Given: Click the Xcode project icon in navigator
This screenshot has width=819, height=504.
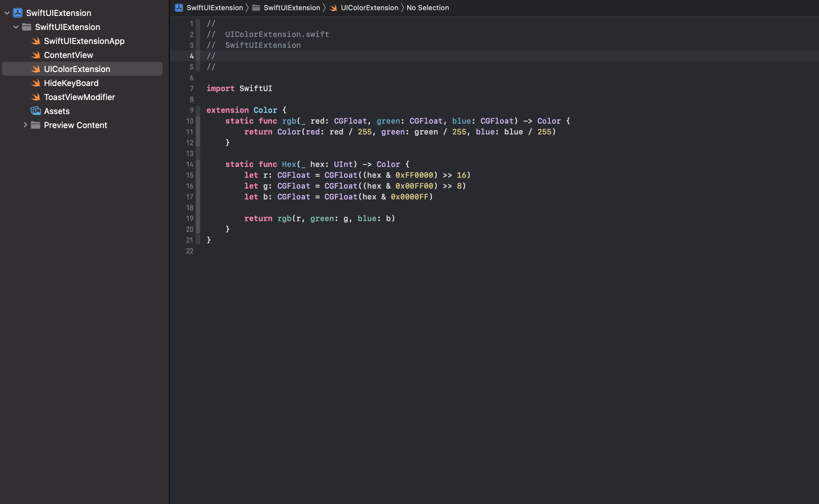Looking at the screenshot, I should [18, 13].
